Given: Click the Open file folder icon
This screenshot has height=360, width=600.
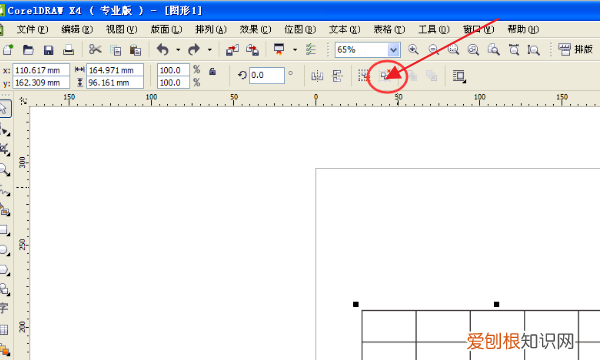Looking at the screenshot, I should click(x=28, y=50).
